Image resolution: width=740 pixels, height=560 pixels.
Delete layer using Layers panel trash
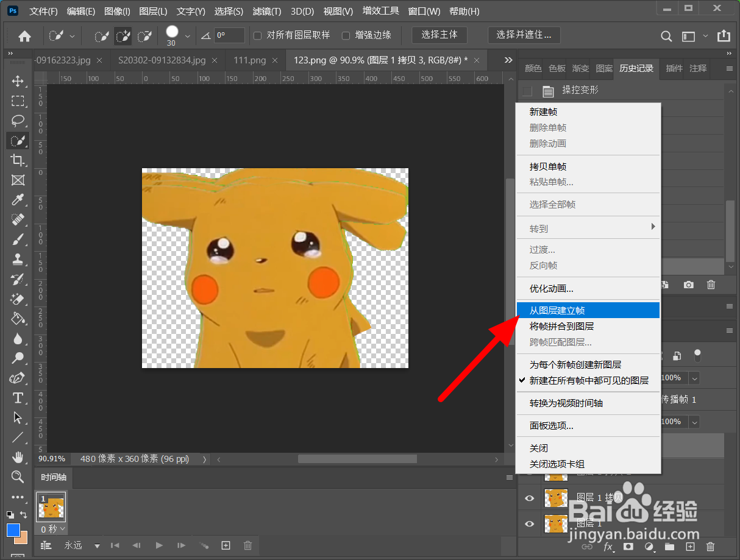click(711, 547)
